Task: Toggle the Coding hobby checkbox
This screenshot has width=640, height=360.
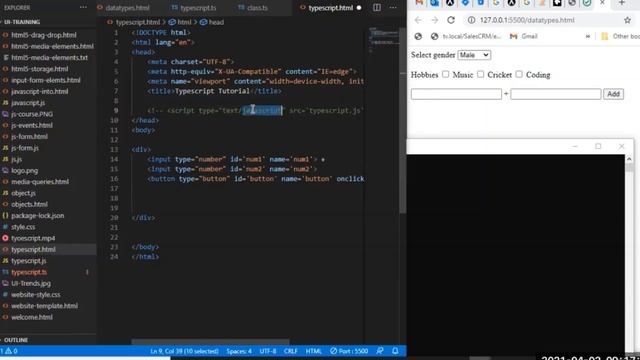Action: 519,74
